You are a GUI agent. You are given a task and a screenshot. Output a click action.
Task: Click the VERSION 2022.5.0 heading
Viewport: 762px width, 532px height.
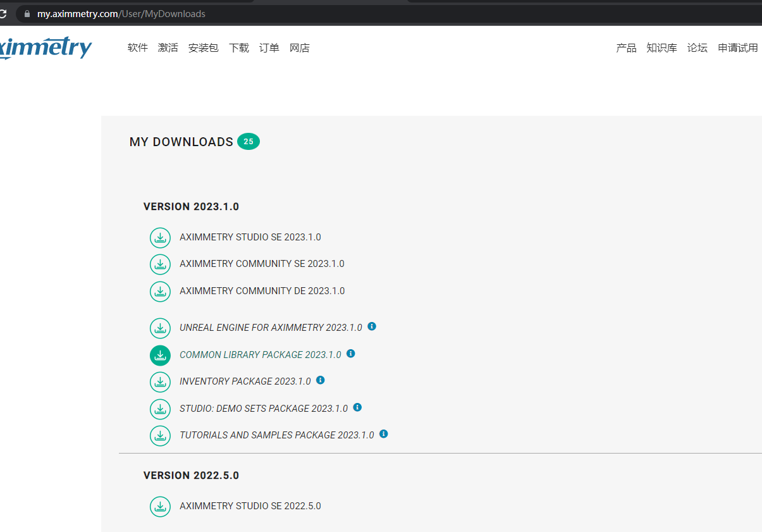click(x=191, y=476)
